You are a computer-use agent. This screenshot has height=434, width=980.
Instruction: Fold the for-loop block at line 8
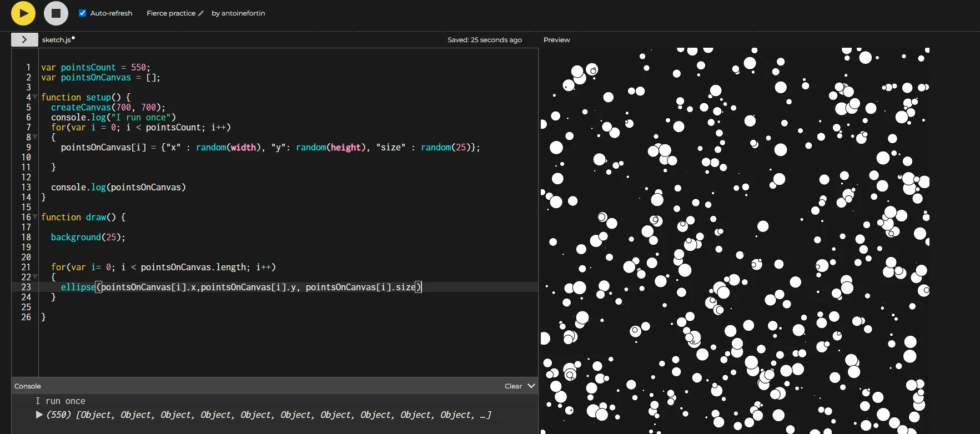click(x=36, y=137)
